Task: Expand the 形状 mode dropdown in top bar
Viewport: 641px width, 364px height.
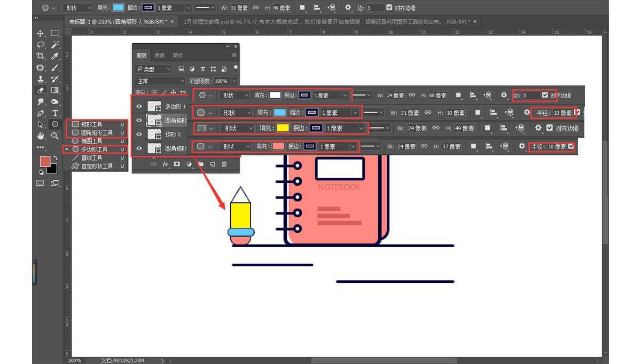Action: [78, 8]
